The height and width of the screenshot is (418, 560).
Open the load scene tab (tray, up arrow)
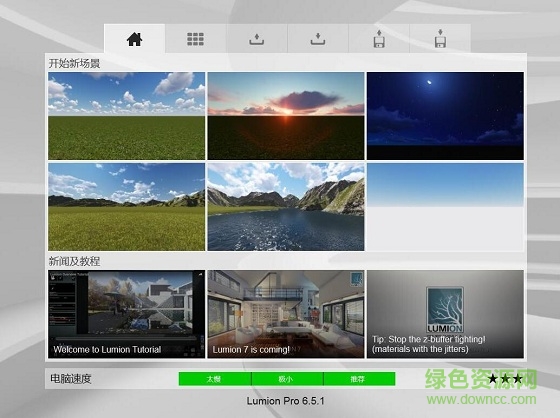point(256,39)
